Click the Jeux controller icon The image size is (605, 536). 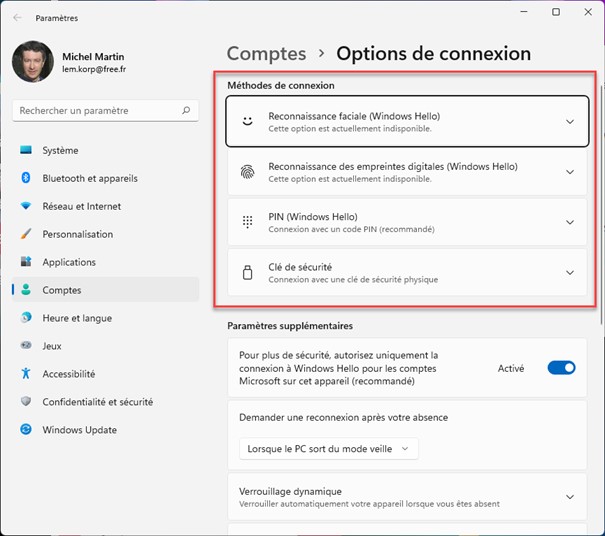pyautogui.click(x=27, y=346)
